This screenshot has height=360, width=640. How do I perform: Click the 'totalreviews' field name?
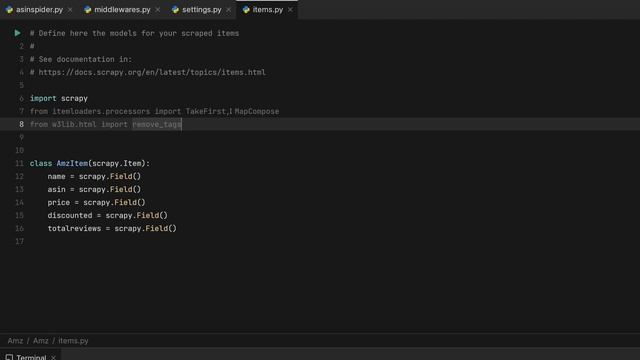tap(74, 229)
